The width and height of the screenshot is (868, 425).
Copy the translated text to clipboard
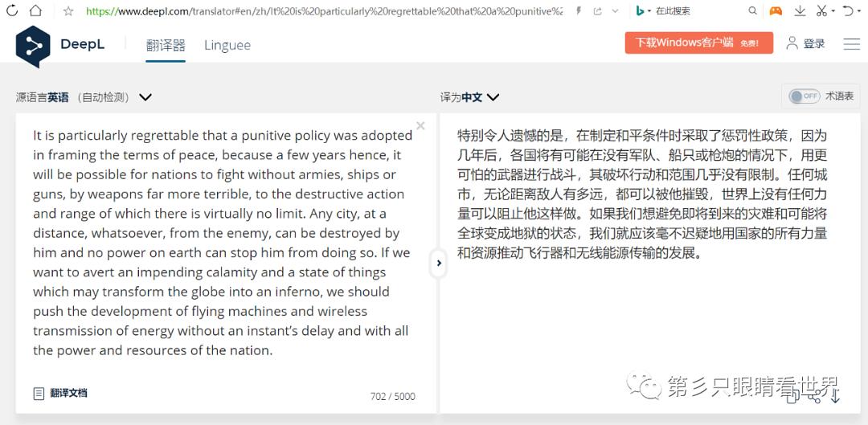coord(792,395)
